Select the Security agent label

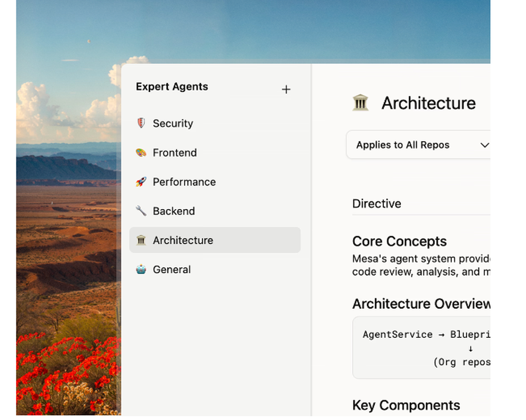point(173,123)
